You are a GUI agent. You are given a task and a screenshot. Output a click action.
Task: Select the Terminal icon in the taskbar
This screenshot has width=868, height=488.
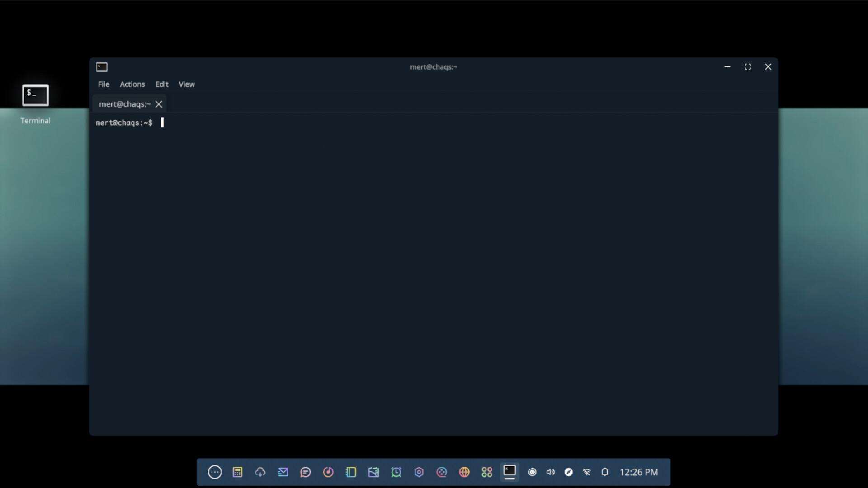click(x=510, y=472)
